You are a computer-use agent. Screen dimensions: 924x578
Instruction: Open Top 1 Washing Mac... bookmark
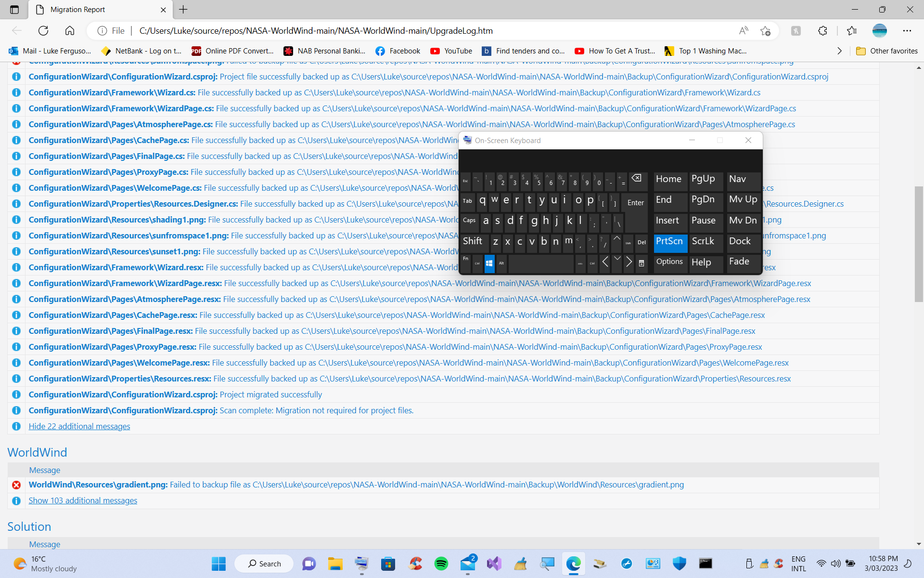pyautogui.click(x=706, y=51)
